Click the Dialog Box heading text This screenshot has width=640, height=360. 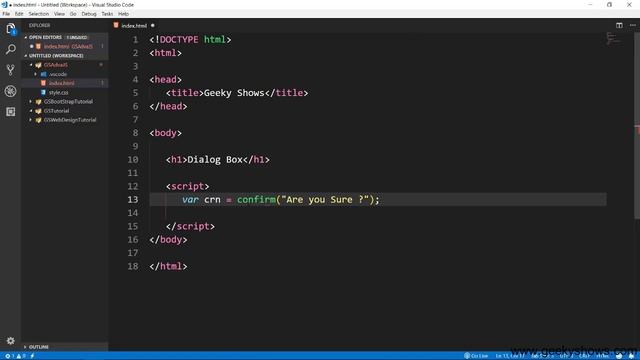pos(215,160)
